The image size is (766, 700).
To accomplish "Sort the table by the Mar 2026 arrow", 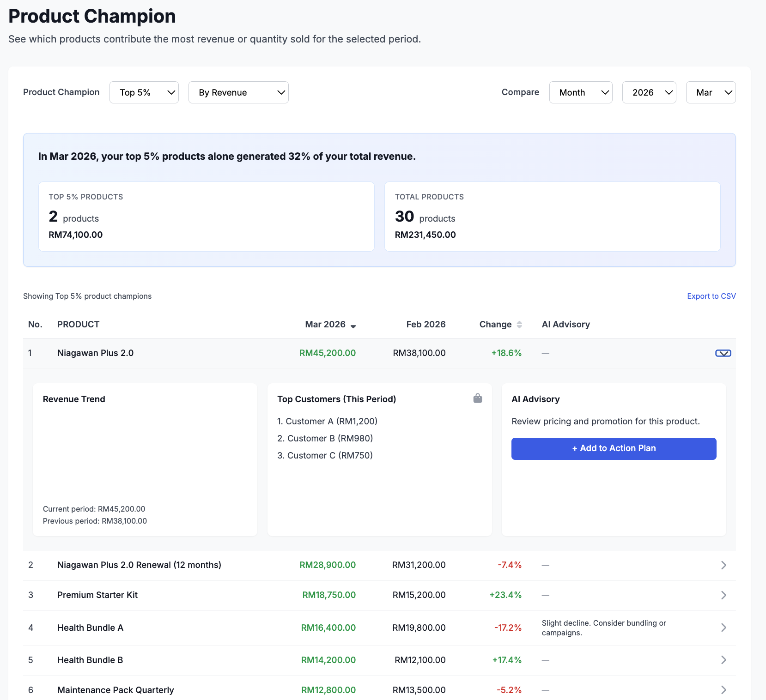I will [x=354, y=326].
